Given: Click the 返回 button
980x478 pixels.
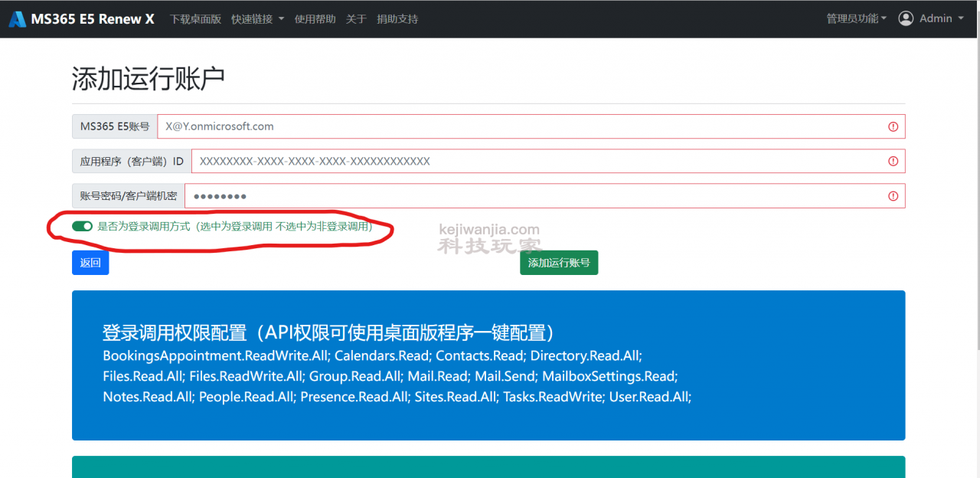Looking at the screenshot, I should [90, 263].
